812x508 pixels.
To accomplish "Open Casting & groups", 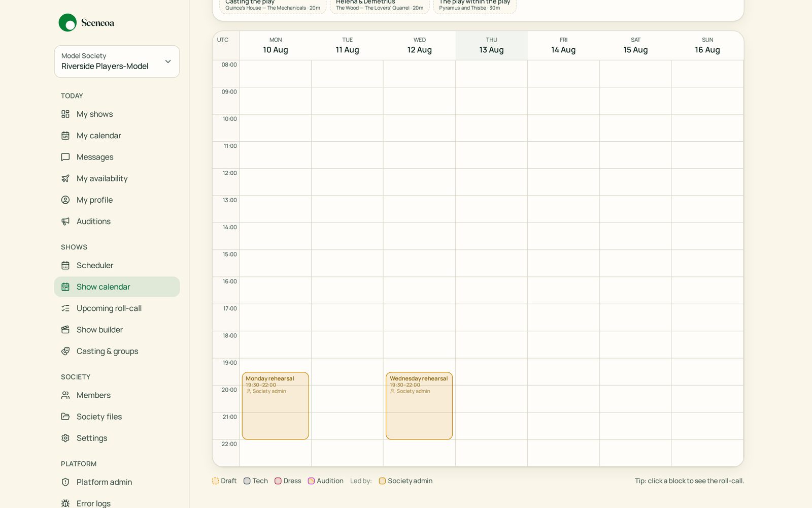I will [117, 351].
